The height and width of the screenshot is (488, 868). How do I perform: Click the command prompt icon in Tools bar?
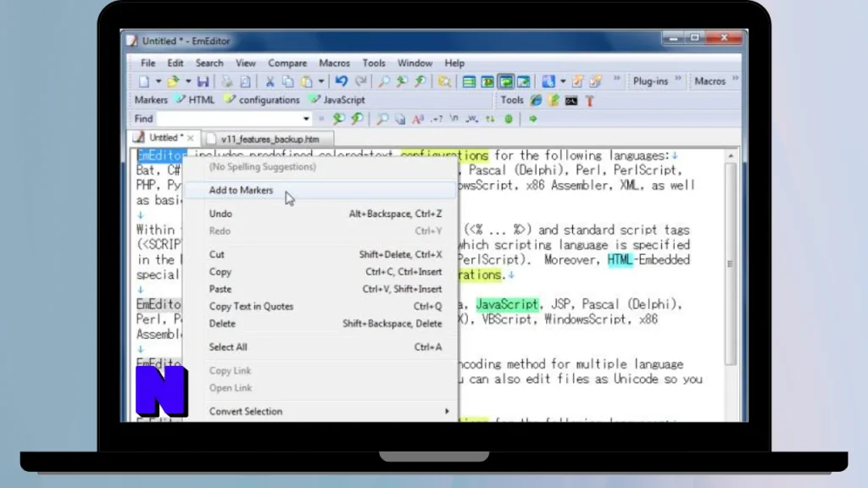[571, 101]
